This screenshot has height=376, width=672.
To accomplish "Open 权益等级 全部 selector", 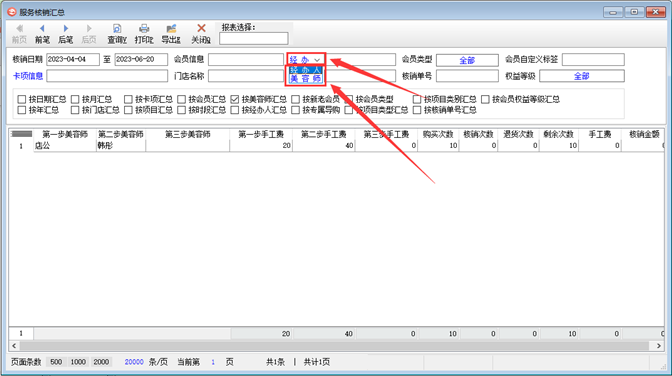I will [582, 76].
